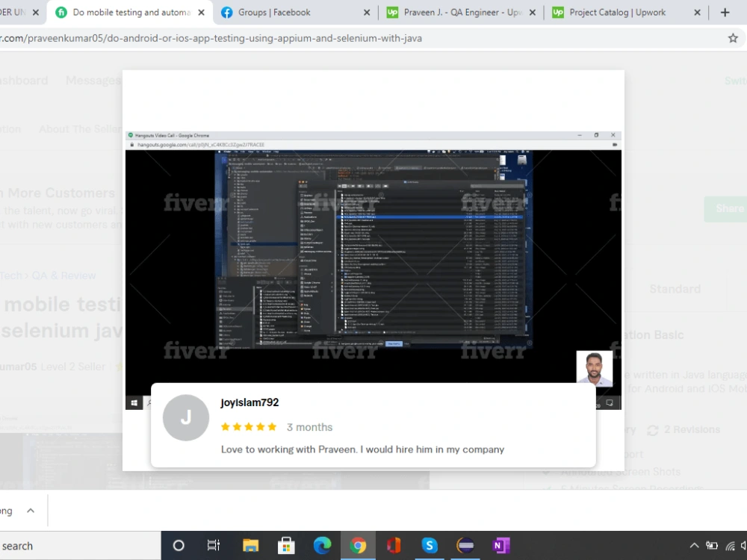The image size is (747, 560).
Task: Click the About The Seller tab
Action: click(x=80, y=129)
